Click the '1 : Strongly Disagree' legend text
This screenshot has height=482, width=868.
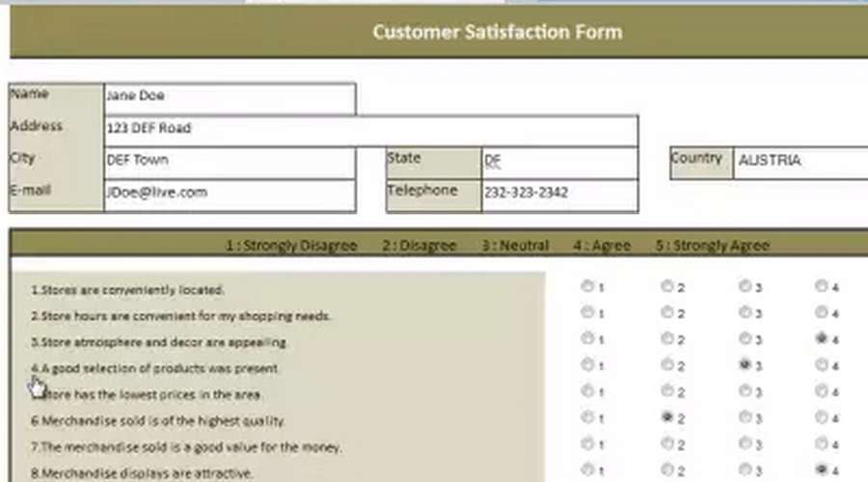(291, 245)
